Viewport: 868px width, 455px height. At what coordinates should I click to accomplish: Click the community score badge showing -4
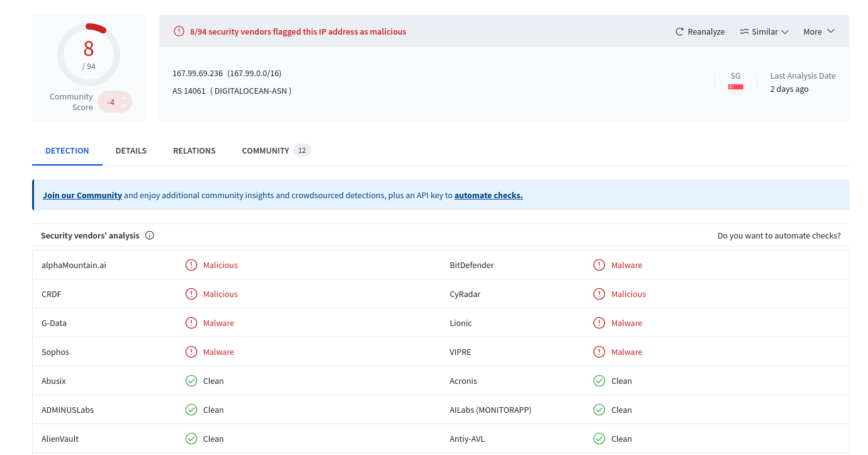(111, 101)
